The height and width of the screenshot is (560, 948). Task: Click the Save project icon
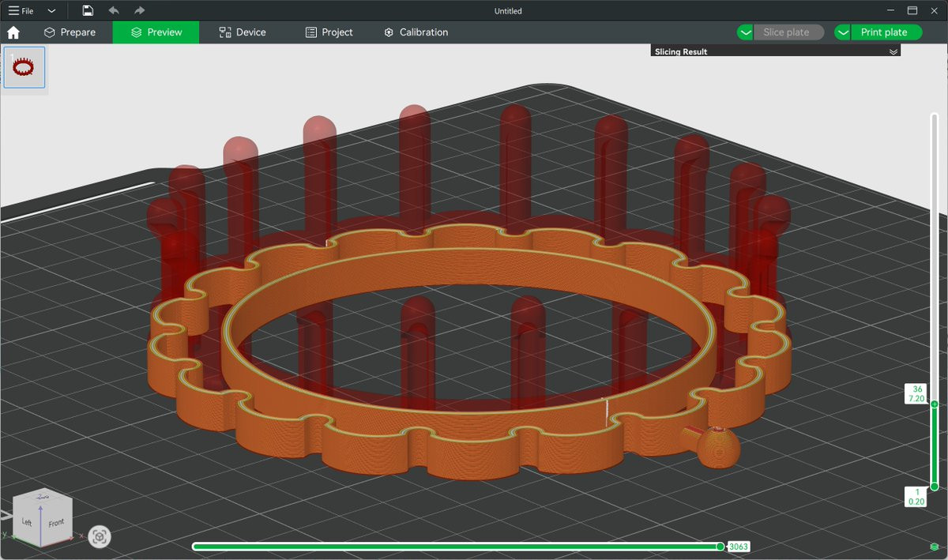tap(88, 11)
